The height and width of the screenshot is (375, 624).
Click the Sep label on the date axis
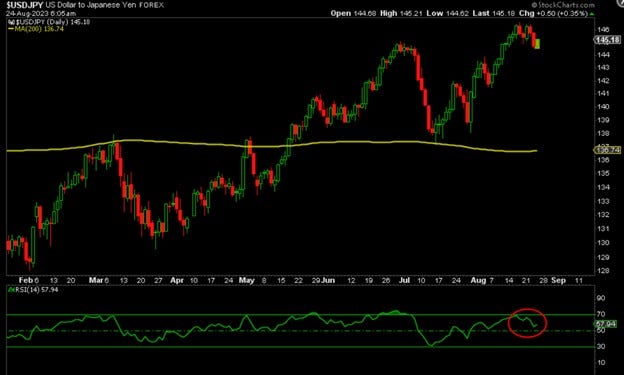coord(558,280)
